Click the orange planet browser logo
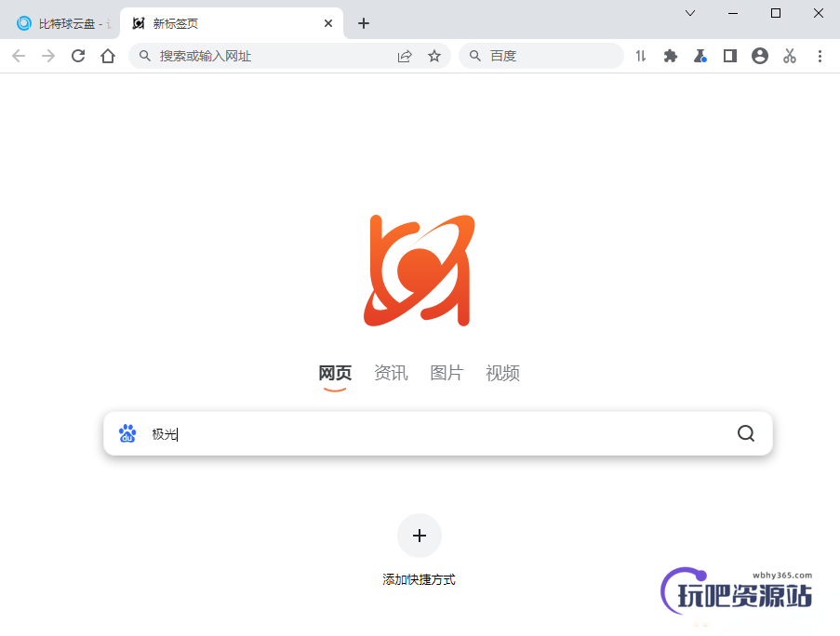Screen dimensions: 840x636 pyautogui.click(x=419, y=271)
